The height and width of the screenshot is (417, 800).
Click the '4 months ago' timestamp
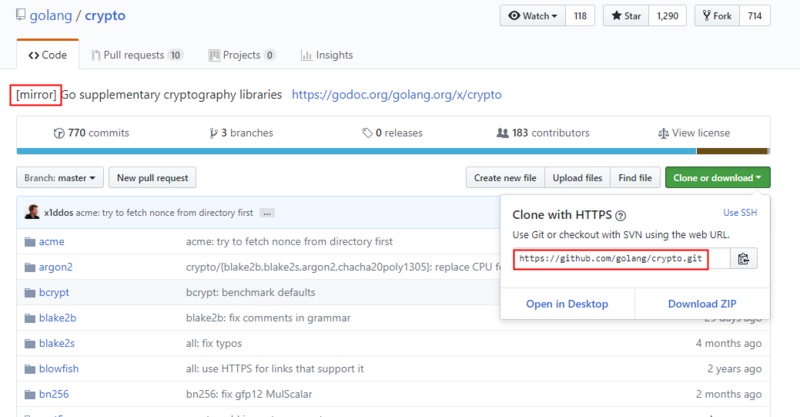[x=729, y=344]
